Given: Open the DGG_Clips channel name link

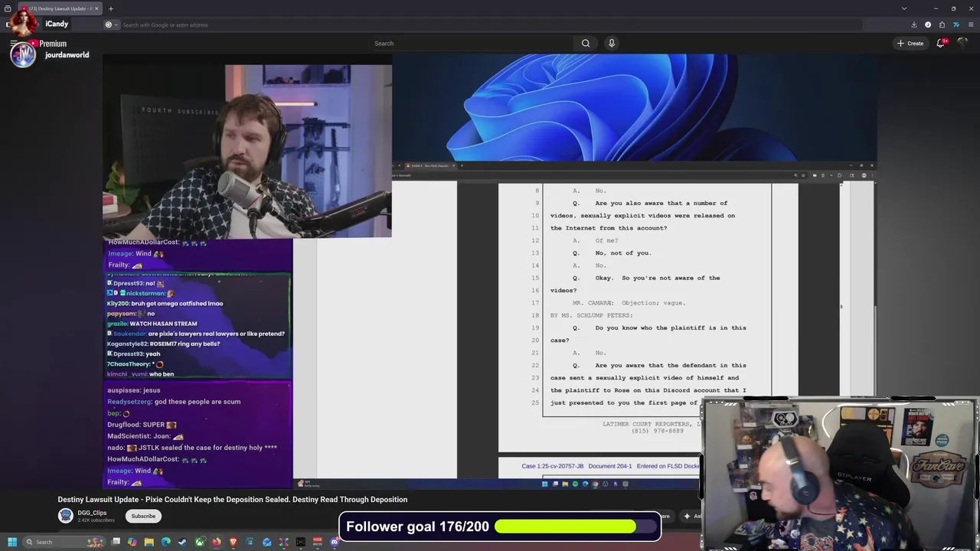Looking at the screenshot, I should 92,513.
